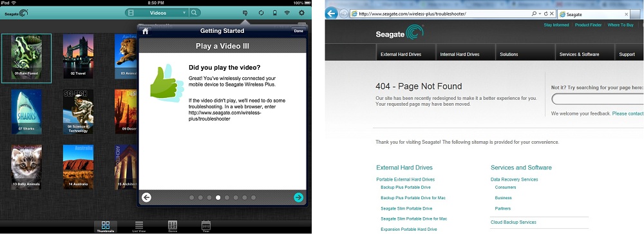Close the Seagate browser tab

[x=627, y=14]
